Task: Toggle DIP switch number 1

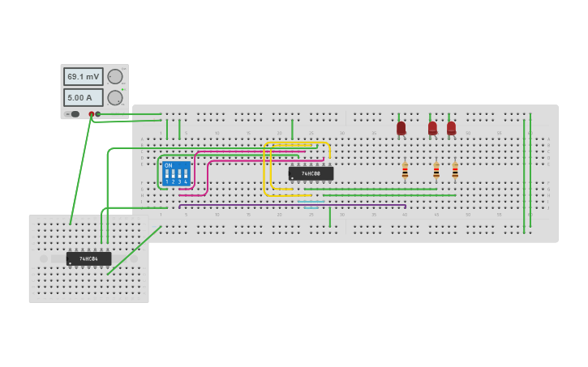Action: (x=166, y=174)
